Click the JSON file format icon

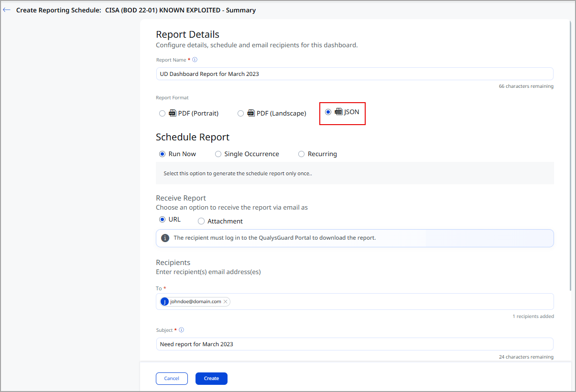(339, 112)
